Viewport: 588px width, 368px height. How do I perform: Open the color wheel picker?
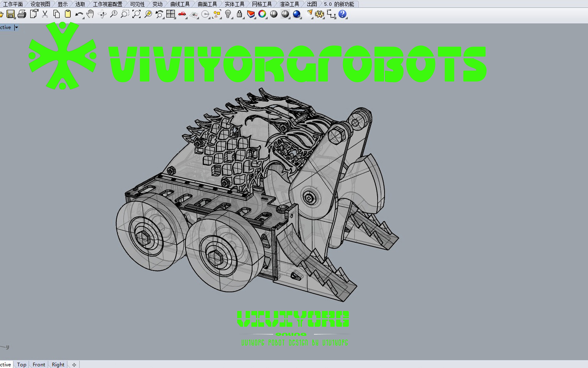[x=262, y=14]
